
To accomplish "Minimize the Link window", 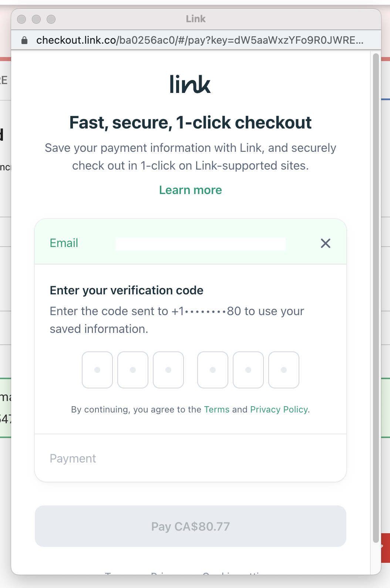I will [x=36, y=19].
